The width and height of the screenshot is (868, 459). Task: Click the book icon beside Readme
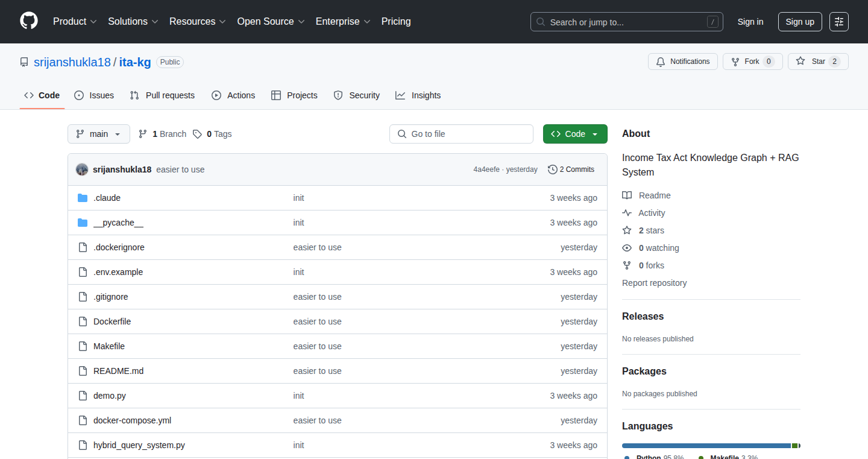(x=627, y=195)
